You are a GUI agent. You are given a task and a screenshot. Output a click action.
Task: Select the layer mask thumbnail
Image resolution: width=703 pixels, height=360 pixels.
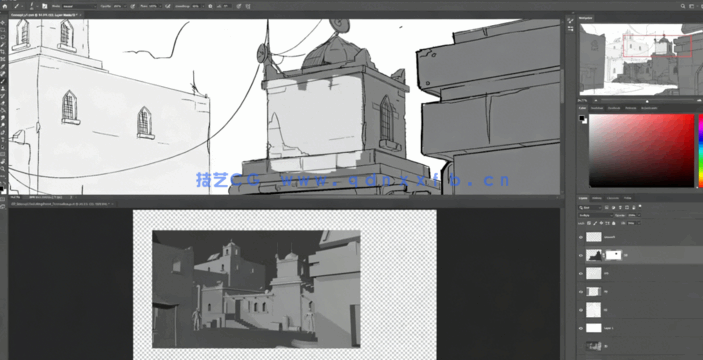[x=614, y=255]
